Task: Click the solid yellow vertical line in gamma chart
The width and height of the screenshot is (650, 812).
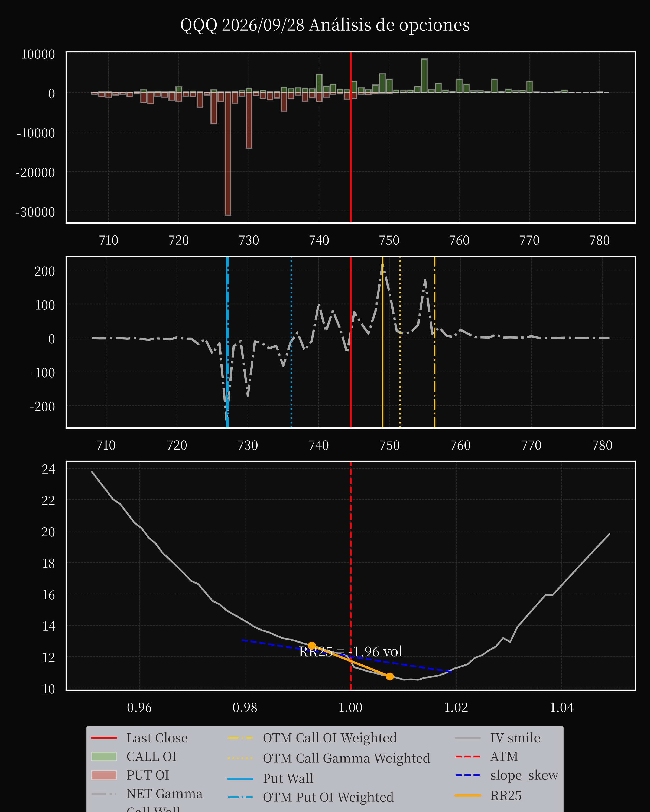Action: coord(382,342)
